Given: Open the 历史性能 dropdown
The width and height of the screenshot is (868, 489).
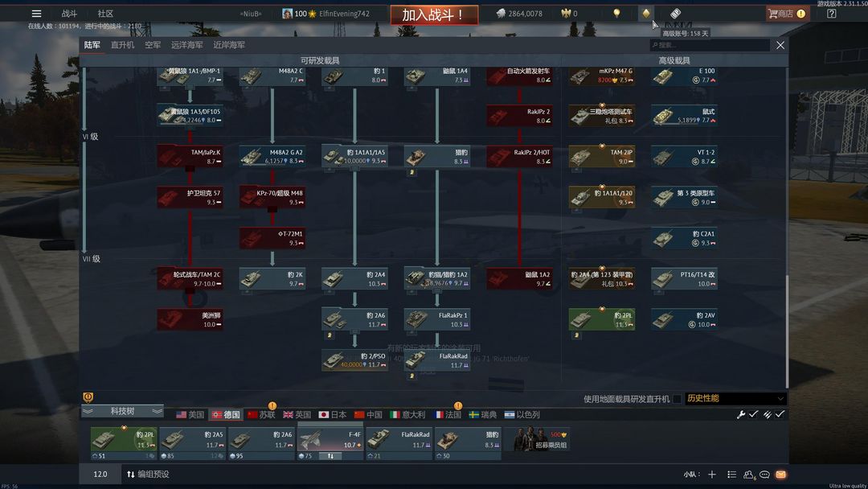Looking at the screenshot, I should 735,398.
